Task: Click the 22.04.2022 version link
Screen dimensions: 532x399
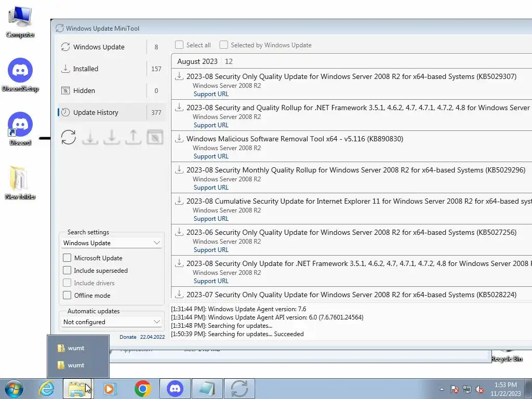Action: (152, 337)
